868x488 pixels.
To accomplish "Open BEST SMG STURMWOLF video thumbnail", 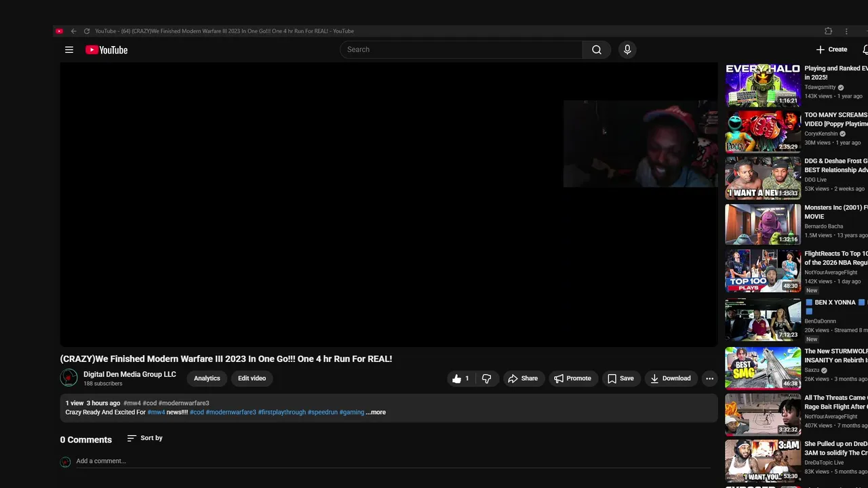I will (x=763, y=368).
